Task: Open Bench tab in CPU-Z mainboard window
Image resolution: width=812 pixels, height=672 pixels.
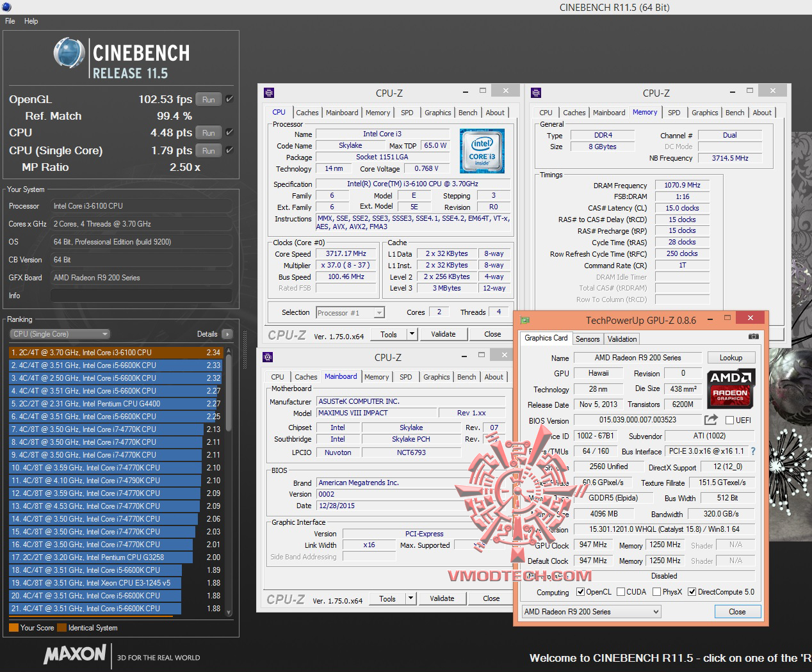Action: pos(467,377)
